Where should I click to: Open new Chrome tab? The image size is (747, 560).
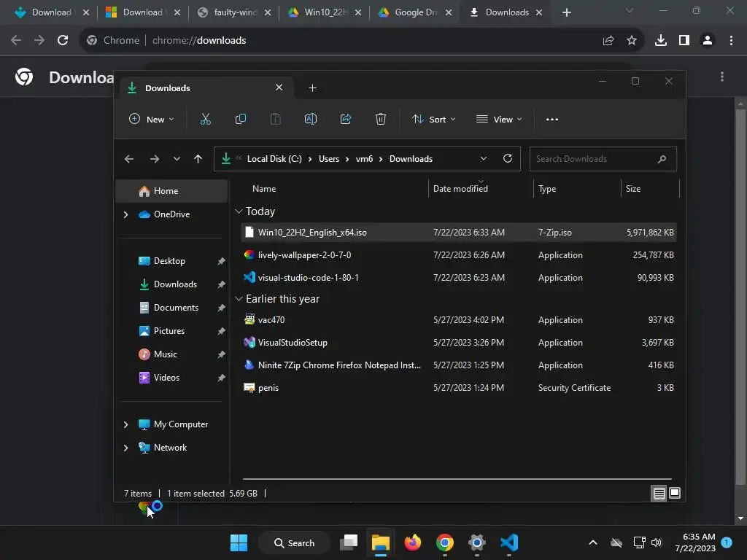(566, 12)
